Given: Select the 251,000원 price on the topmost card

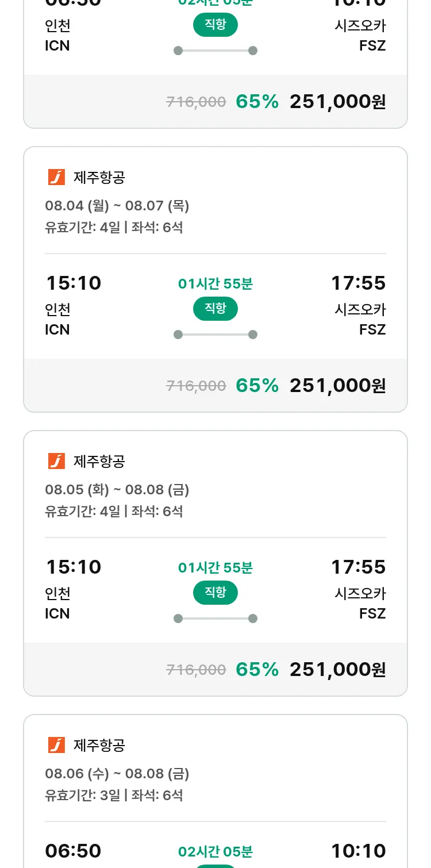Looking at the screenshot, I should pyautogui.click(x=337, y=102).
